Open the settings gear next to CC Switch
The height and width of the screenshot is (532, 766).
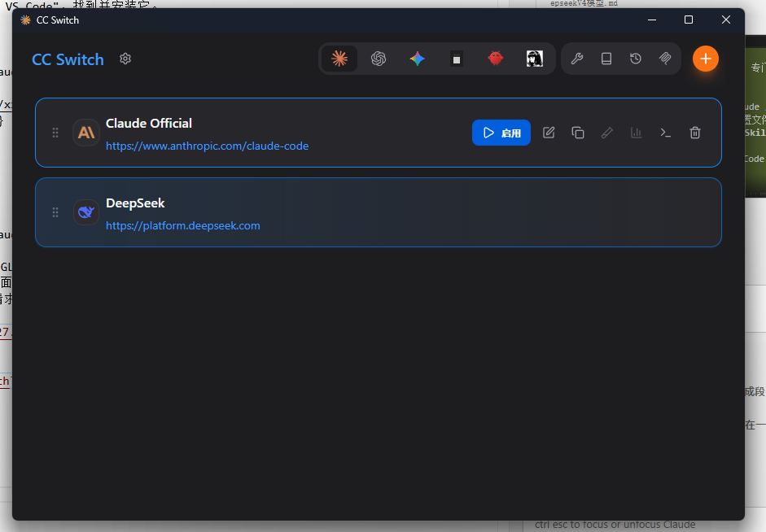(125, 59)
